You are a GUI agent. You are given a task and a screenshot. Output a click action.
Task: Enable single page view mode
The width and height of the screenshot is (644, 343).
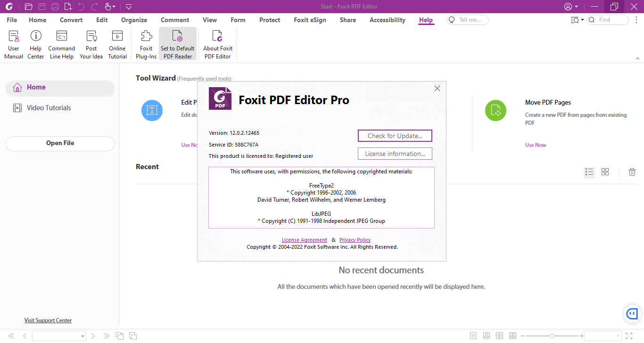tap(473, 335)
